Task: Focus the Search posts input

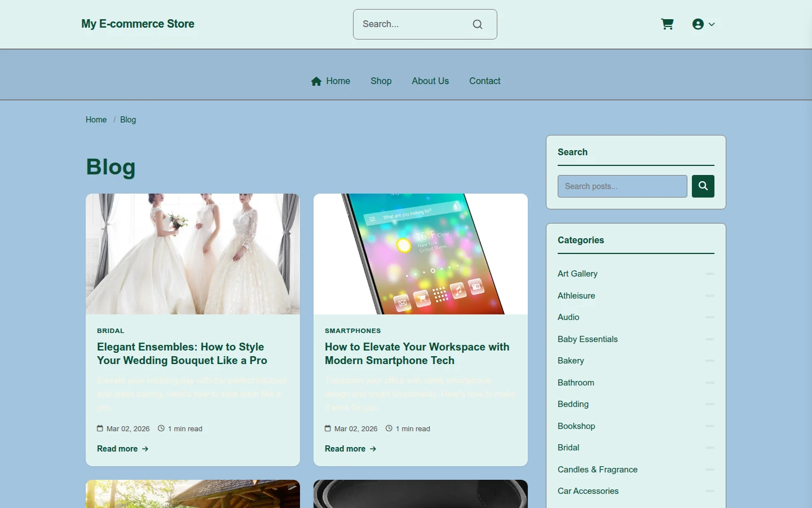Action: click(x=623, y=186)
